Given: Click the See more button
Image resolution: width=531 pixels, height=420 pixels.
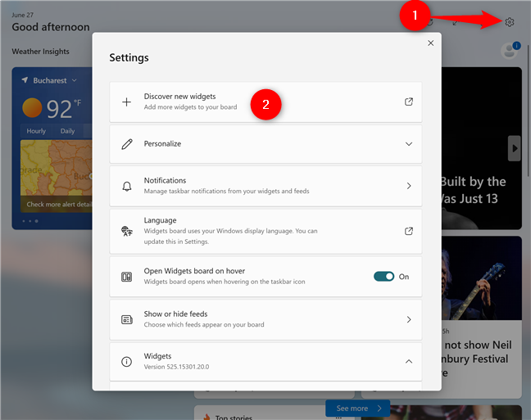Looking at the screenshot, I should click(357, 409).
